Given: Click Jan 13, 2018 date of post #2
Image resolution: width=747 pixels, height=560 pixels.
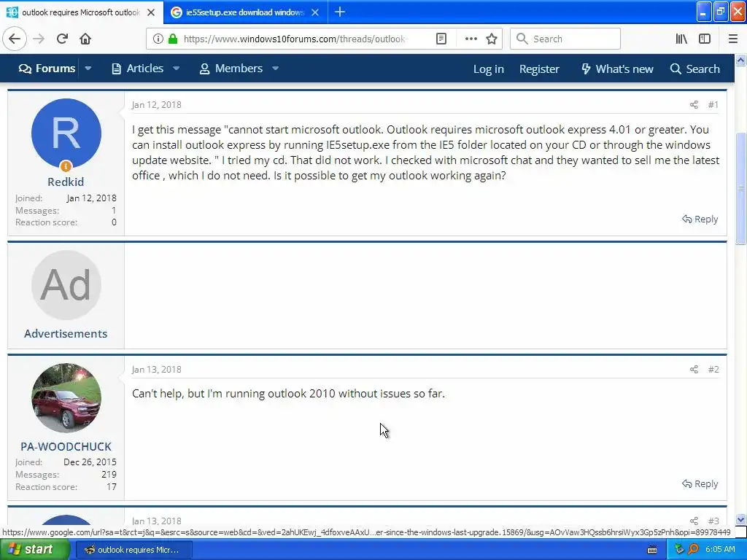Looking at the screenshot, I should (156, 370).
